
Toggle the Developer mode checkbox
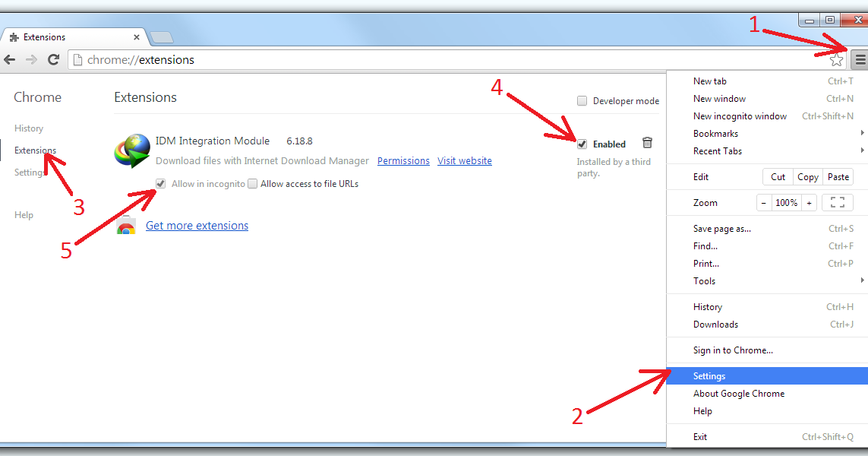[x=582, y=101]
